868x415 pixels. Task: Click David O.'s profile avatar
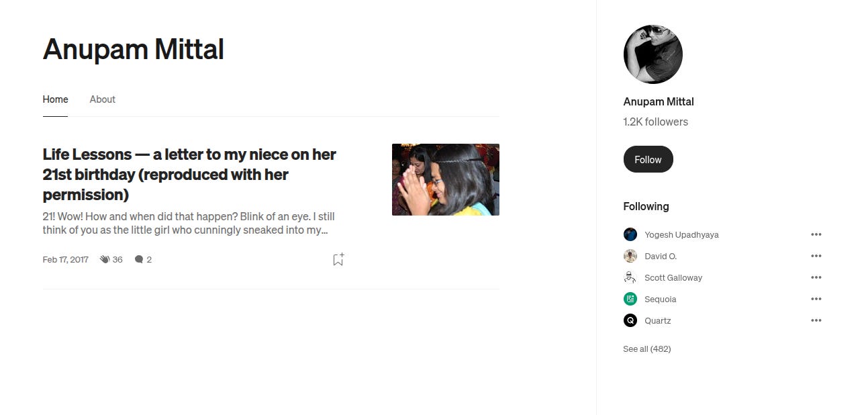630,256
